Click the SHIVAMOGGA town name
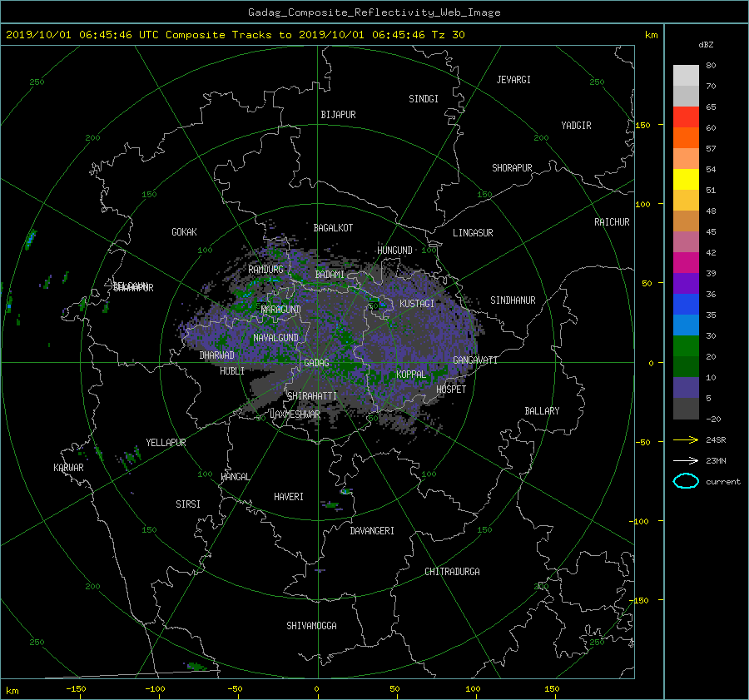The height and width of the screenshot is (700, 749). 311,626
